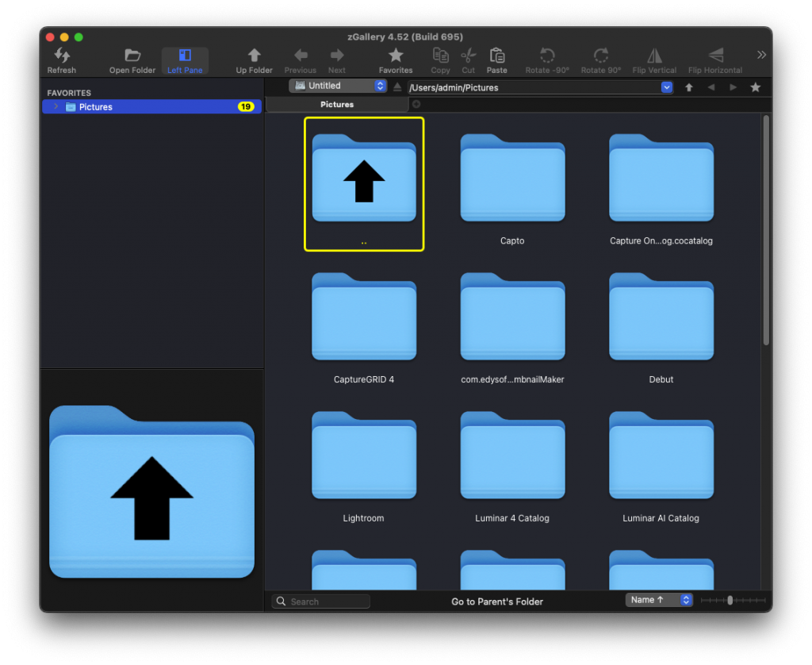Rotate image 90° using toolbar icon

[601, 55]
